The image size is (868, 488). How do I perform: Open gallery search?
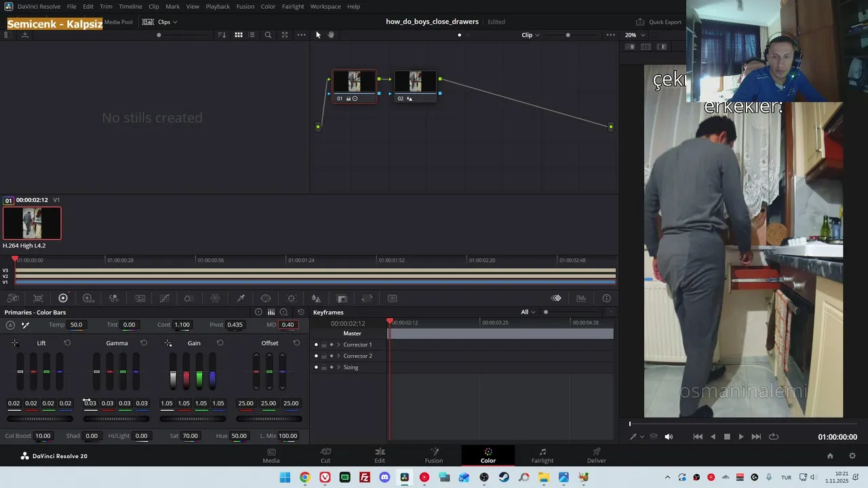pos(268,35)
